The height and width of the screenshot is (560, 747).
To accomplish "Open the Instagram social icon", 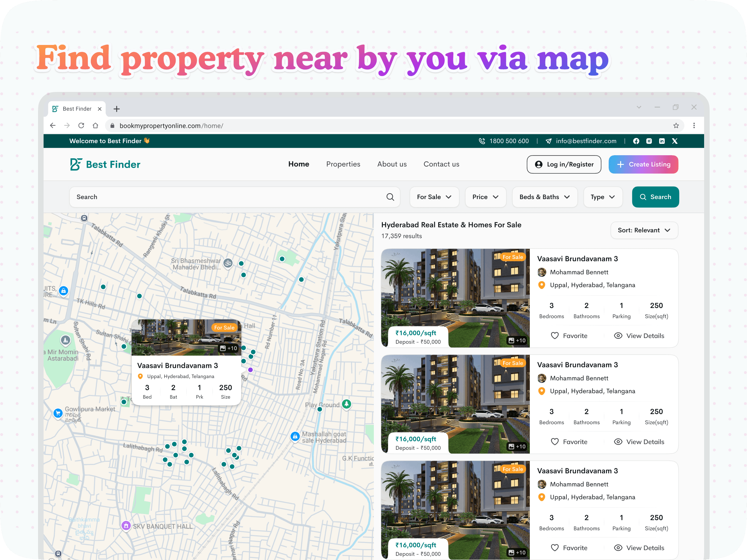I will point(649,141).
